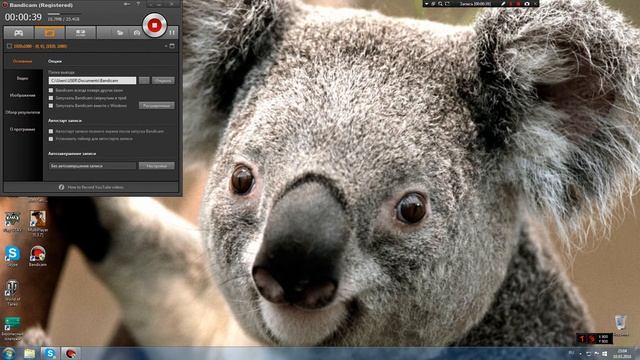Open 'How to Record YouTube videos' link

click(96, 187)
